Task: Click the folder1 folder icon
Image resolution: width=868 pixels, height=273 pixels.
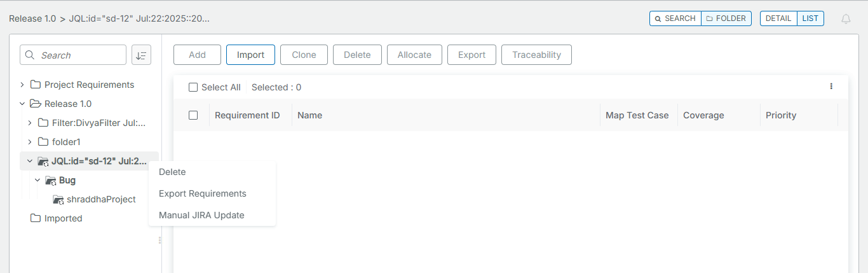Action: tap(43, 142)
